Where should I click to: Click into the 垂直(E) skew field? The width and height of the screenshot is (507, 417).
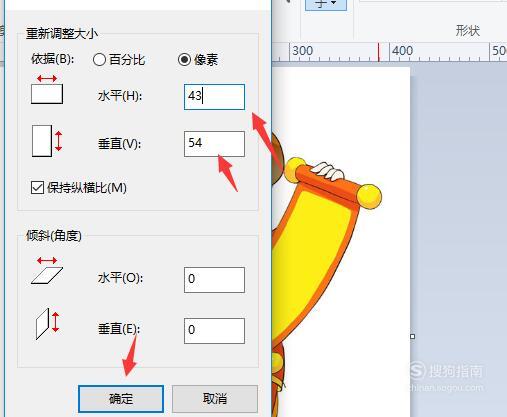point(214,331)
